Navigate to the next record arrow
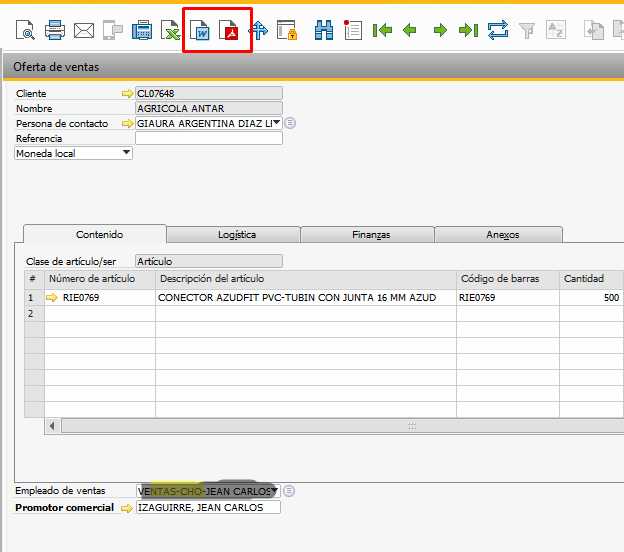The image size is (624, 552). [440, 31]
